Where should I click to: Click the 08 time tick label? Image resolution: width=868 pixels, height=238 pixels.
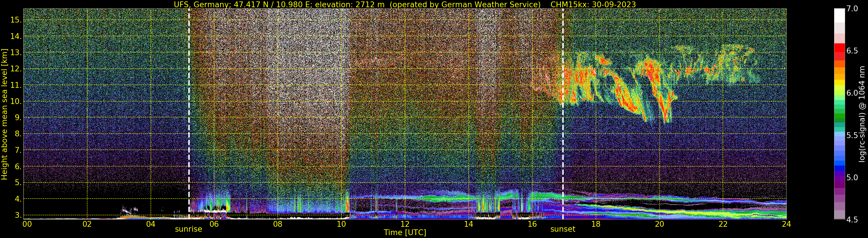pos(278,224)
